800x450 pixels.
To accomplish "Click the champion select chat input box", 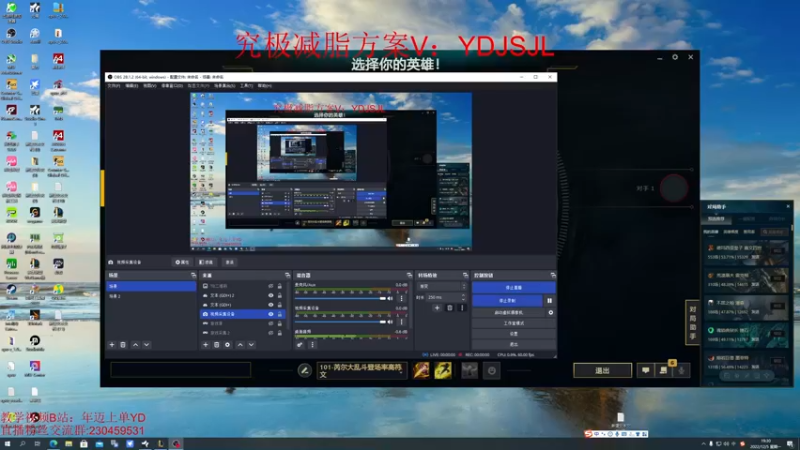I will 181,370.
